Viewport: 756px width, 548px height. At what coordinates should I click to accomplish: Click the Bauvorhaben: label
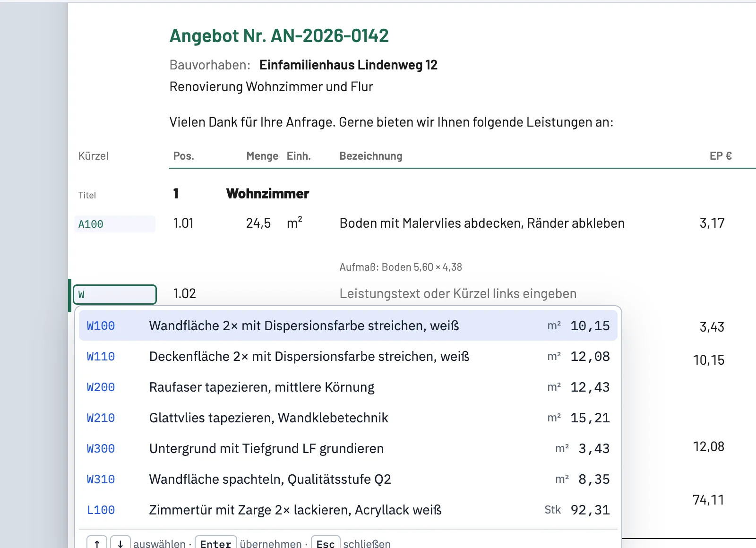(x=210, y=65)
